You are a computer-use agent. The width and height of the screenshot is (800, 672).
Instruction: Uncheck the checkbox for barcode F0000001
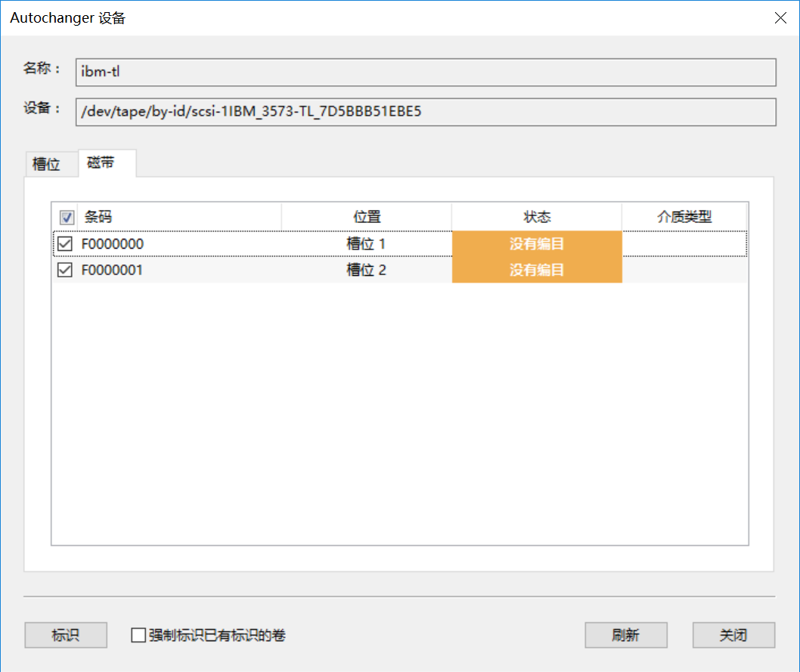pyautogui.click(x=65, y=270)
